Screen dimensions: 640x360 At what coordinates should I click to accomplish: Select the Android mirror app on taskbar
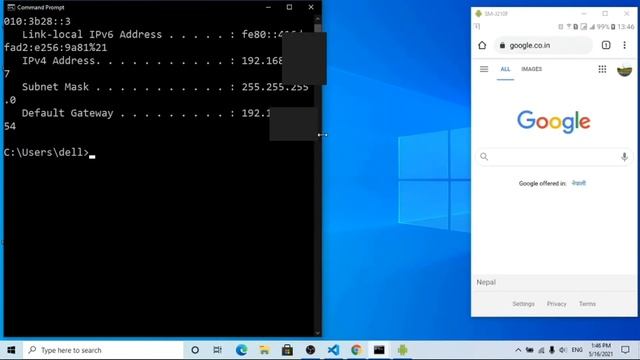pos(402,350)
